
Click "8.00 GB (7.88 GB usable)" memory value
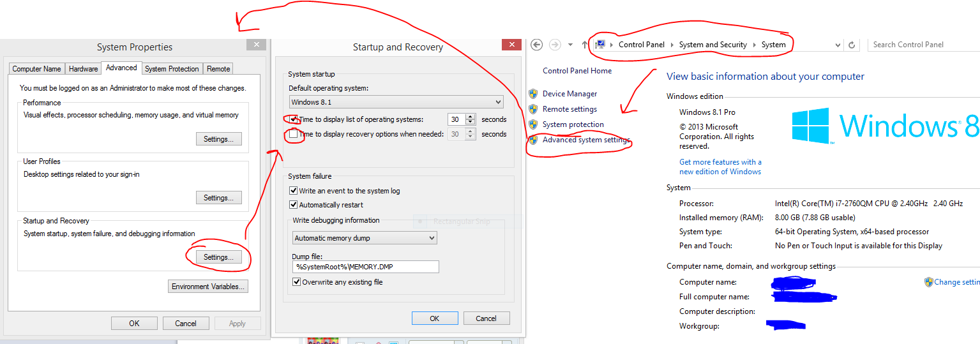[817, 218]
